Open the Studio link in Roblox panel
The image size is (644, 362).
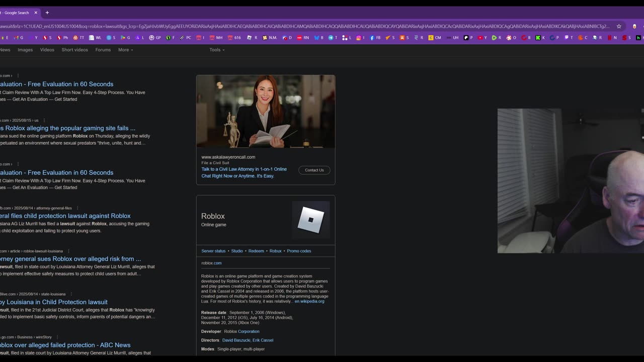click(x=237, y=251)
